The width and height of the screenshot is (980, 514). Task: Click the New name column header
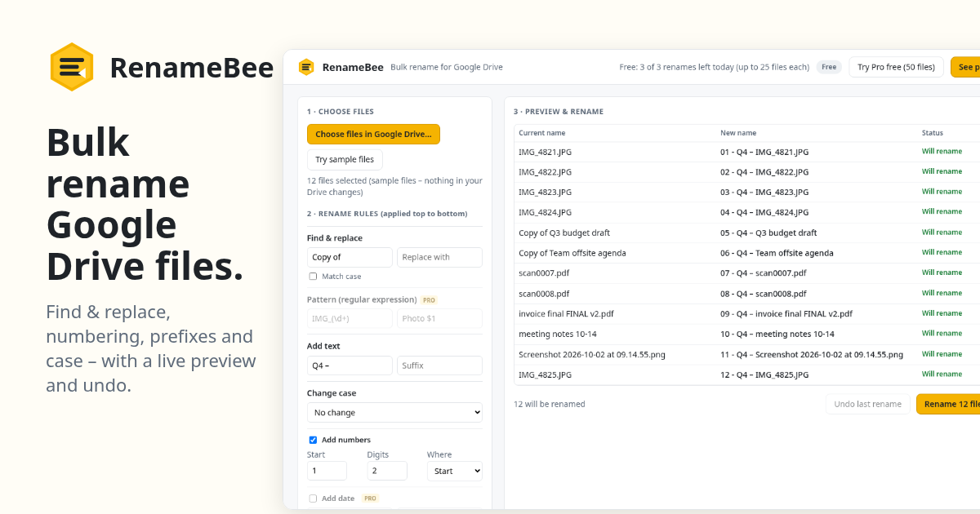click(738, 133)
